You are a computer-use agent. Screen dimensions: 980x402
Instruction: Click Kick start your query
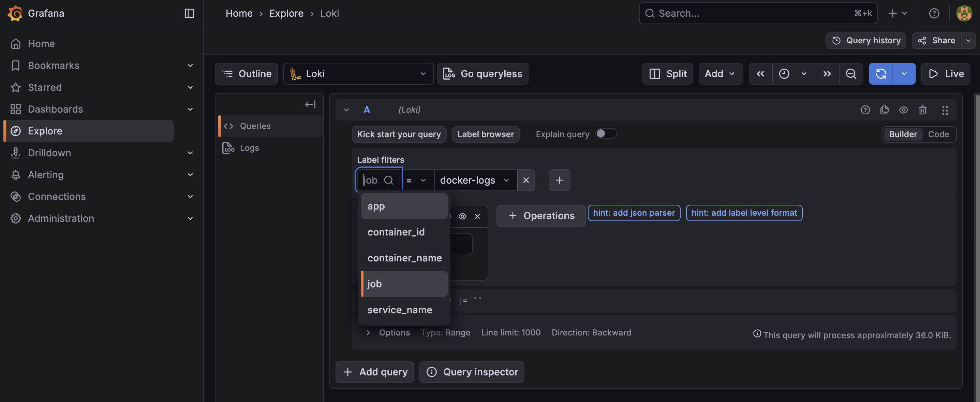pyautogui.click(x=399, y=134)
